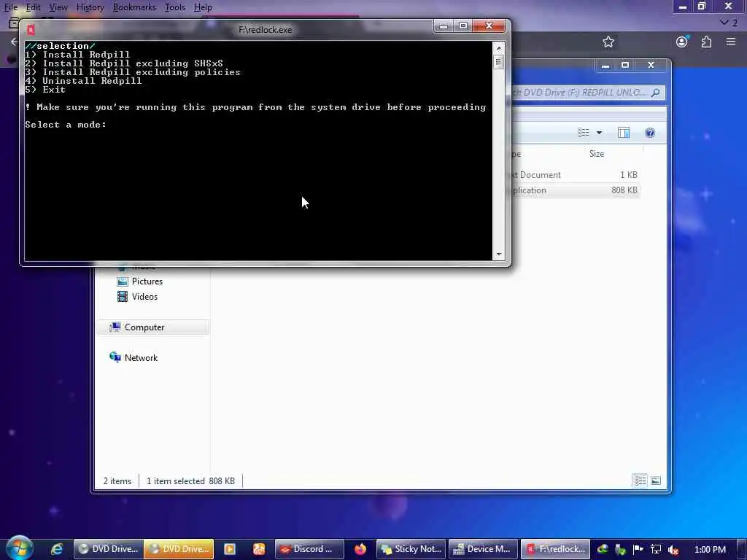Switch to the highlighted DVD Drive taskbar window

[179, 549]
